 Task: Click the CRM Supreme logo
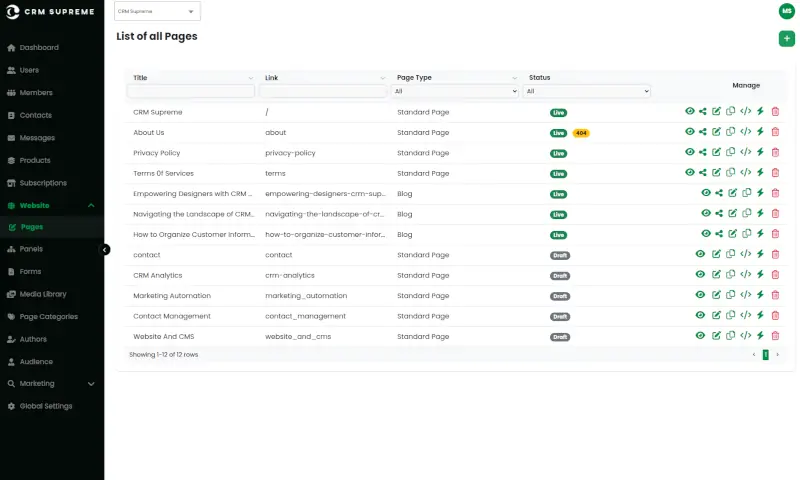50,11
